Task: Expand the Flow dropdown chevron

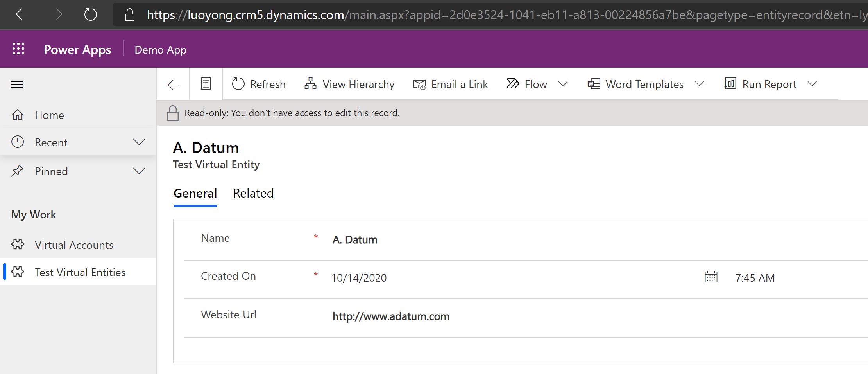Action: point(563,84)
